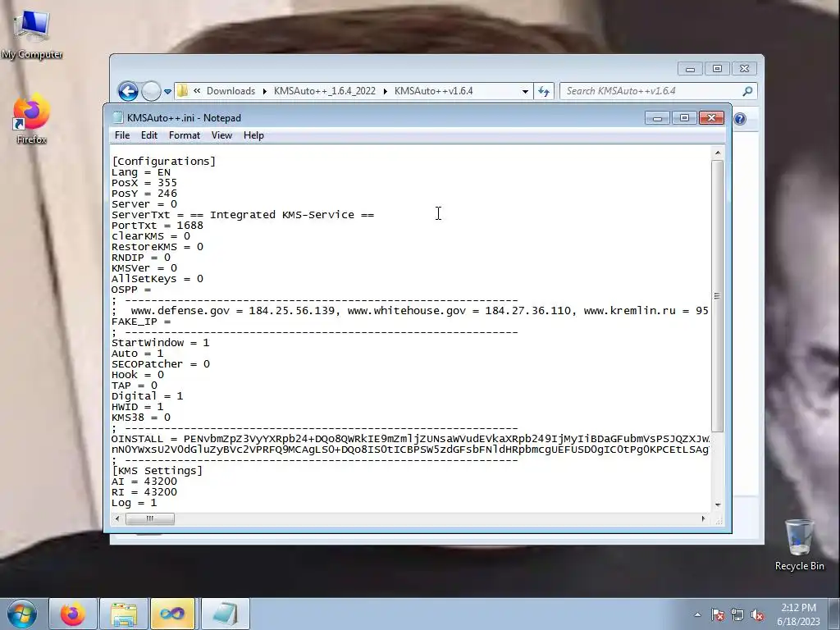This screenshot has height=630, width=840.
Task: Click the Explorer refresh button
Action: click(544, 92)
